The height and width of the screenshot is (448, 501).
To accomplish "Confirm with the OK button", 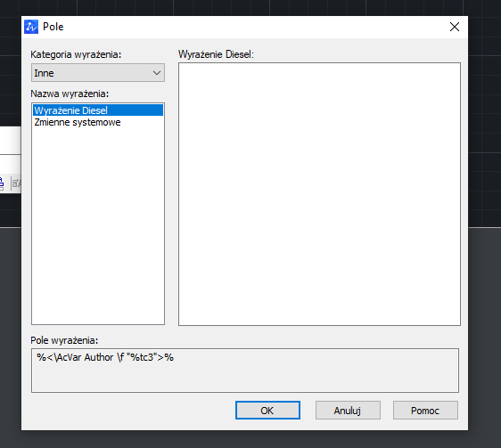I will pyautogui.click(x=267, y=411).
